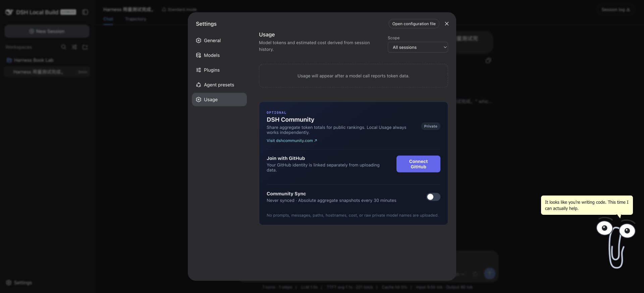Screen dimensions: 644x293
Task: Collapse the sidebar with the panel icon
Action: tap(85, 12)
